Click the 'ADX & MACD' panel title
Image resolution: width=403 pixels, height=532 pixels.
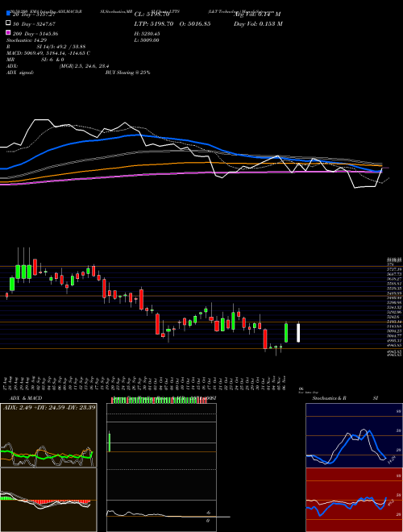[26, 398]
